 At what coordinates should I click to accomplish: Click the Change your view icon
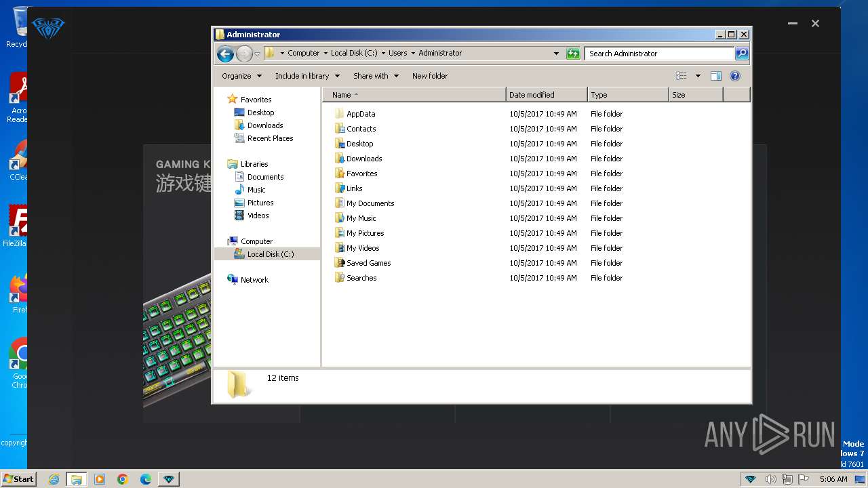tap(682, 76)
